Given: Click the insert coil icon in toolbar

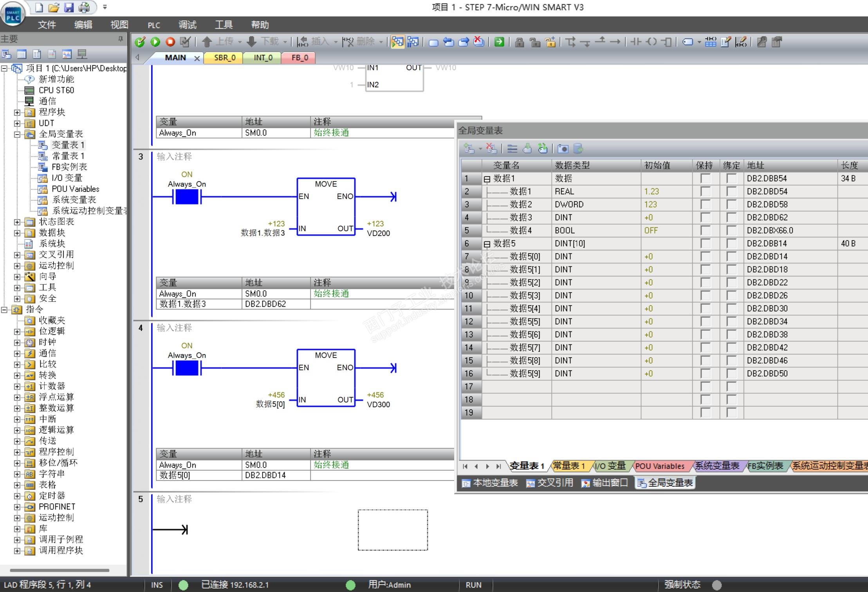Looking at the screenshot, I should [651, 42].
